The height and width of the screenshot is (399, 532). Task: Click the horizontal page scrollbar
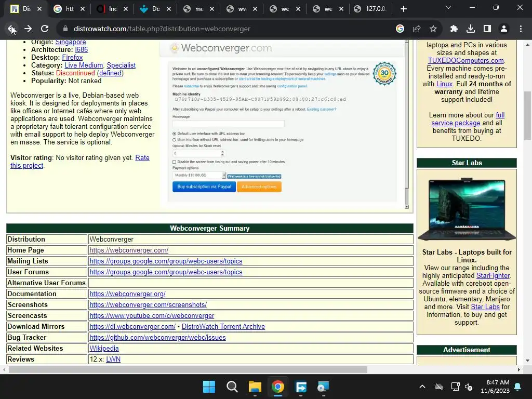pyautogui.click(x=188, y=369)
